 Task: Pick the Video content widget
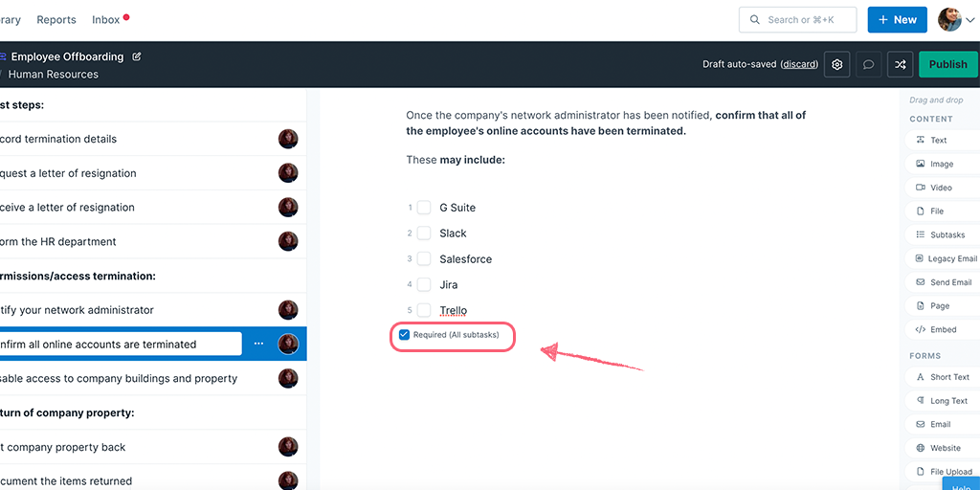point(943,188)
